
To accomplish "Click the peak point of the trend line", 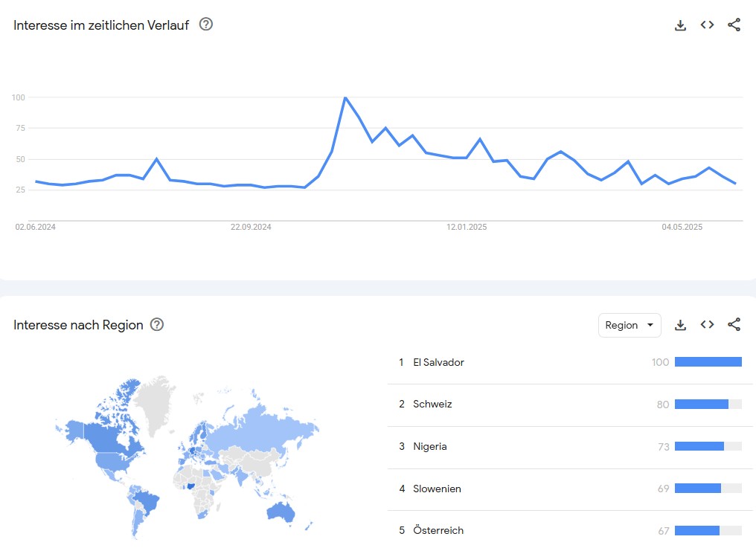I will coord(345,97).
